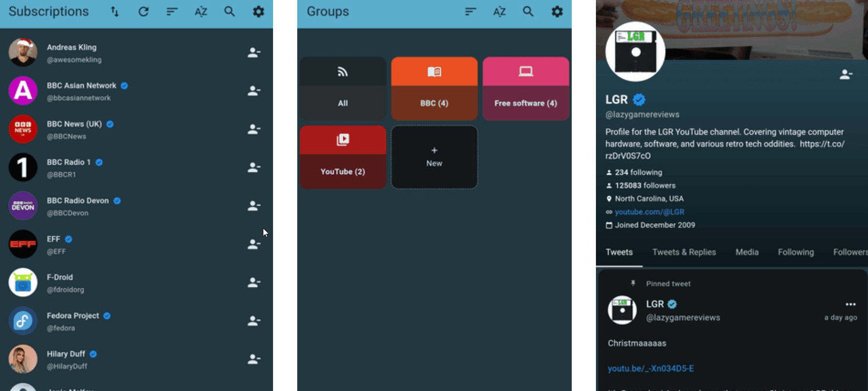The width and height of the screenshot is (868, 391).
Task: Click the '@fedora' handle
Action: [x=61, y=328]
